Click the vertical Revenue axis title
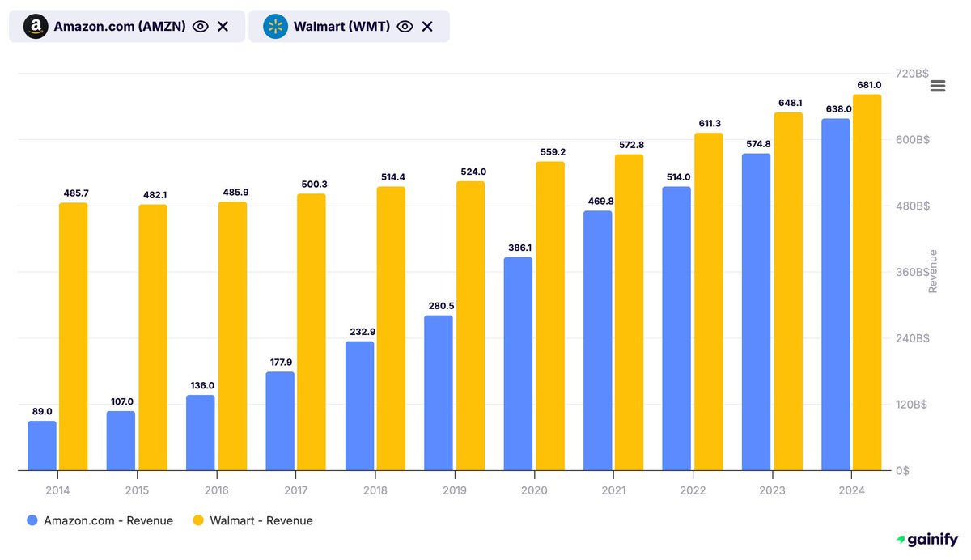This screenshot has height=560, width=971. pos(933,271)
